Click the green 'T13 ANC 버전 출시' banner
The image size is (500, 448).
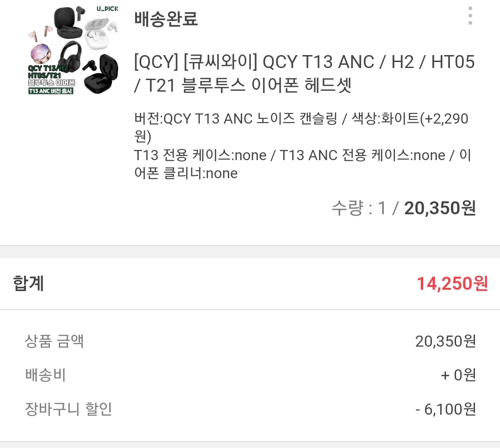51,91
